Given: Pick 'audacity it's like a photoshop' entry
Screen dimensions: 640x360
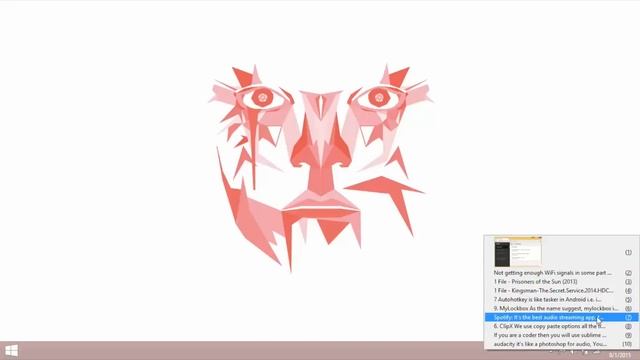Looking at the screenshot, I should tap(561, 344).
